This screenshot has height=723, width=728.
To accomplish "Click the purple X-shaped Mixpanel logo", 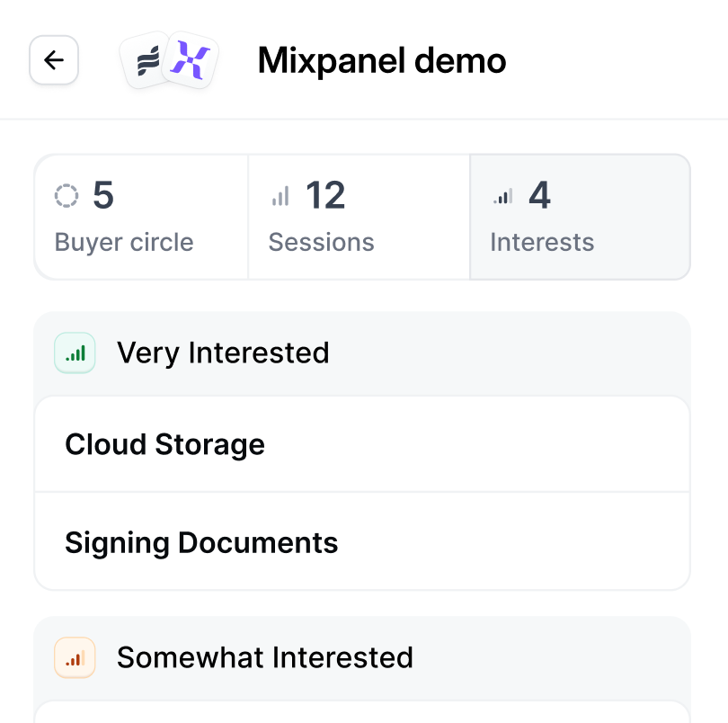I will [191, 61].
